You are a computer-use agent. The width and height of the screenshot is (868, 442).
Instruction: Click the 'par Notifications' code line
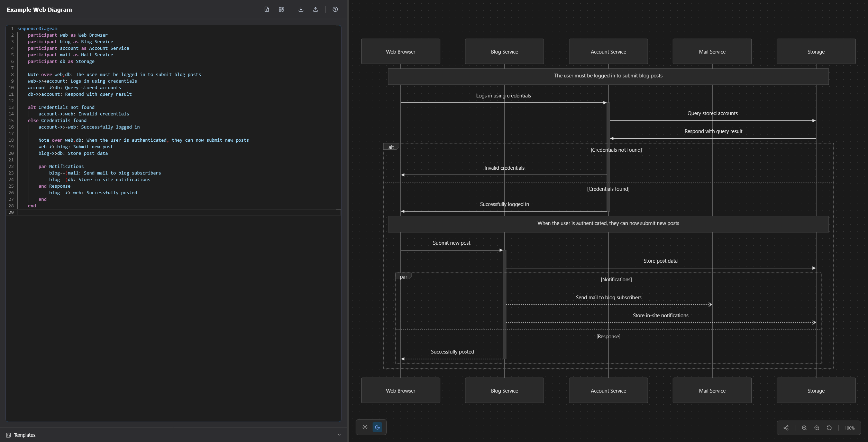point(61,166)
